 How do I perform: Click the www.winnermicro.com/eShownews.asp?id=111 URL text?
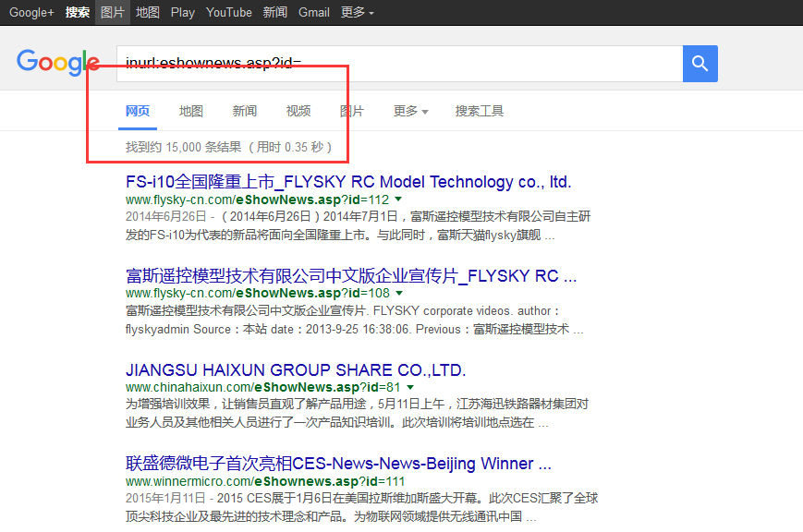[x=265, y=481]
